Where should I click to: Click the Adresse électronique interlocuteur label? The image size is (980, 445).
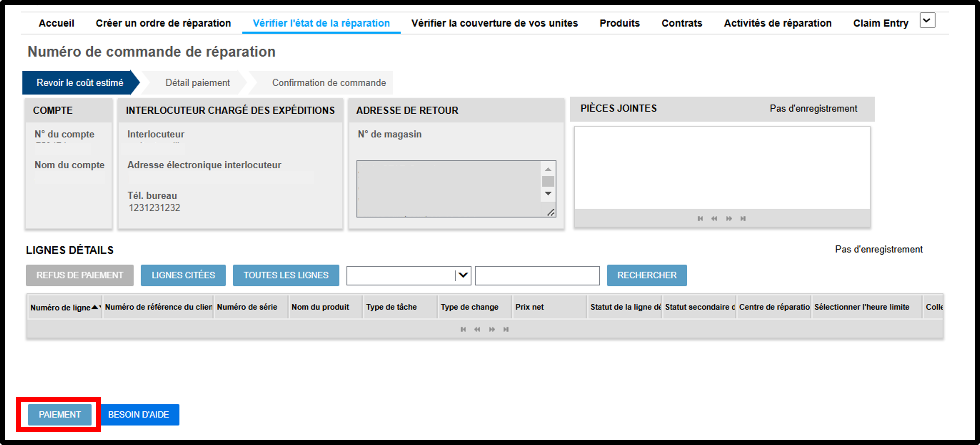[x=204, y=165]
